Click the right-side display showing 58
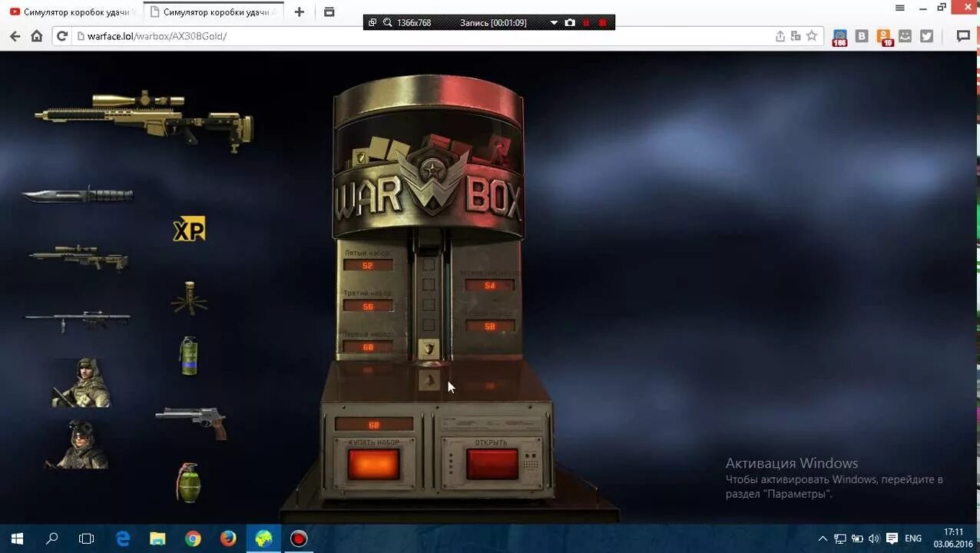The image size is (980, 553). pos(489,326)
